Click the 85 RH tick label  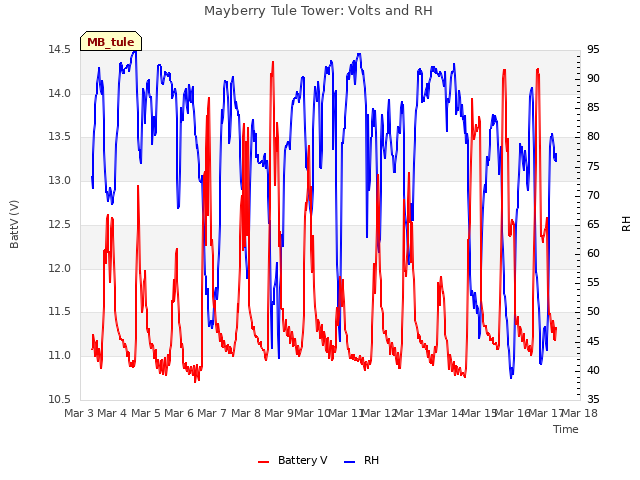coord(593,108)
